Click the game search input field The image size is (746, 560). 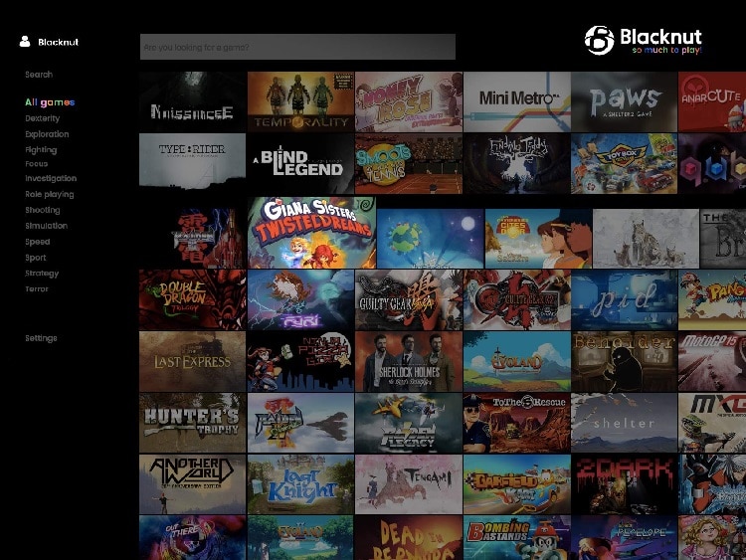coord(297,47)
